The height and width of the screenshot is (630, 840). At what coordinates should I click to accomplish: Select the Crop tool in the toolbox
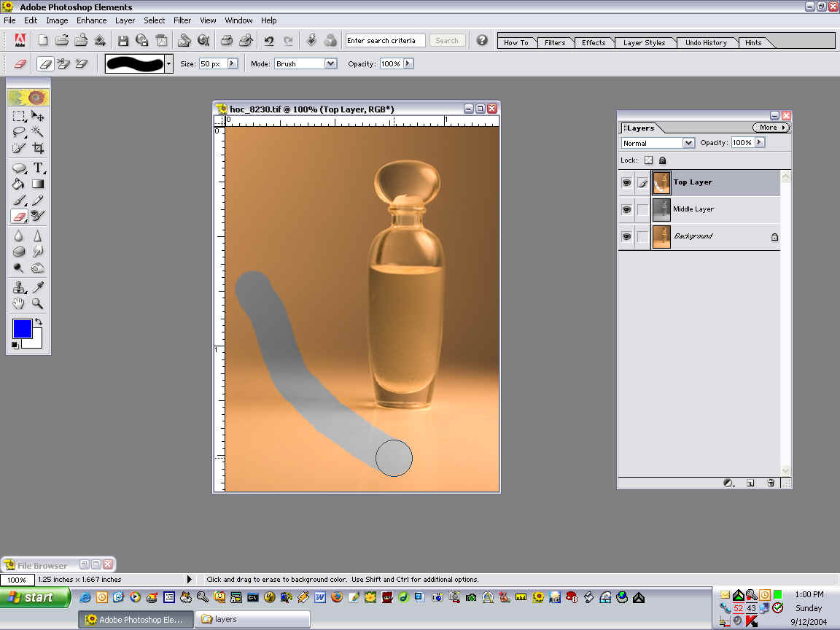coord(38,149)
